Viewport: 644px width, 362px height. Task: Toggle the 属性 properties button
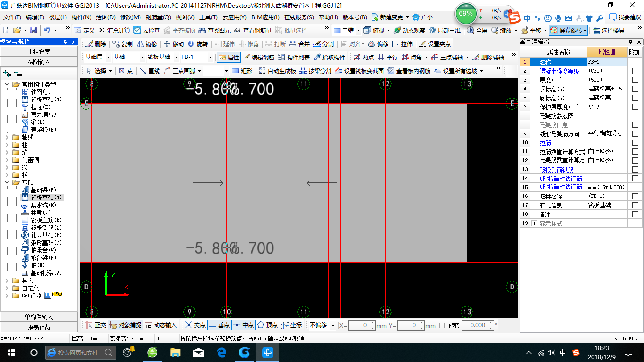click(229, 57)
